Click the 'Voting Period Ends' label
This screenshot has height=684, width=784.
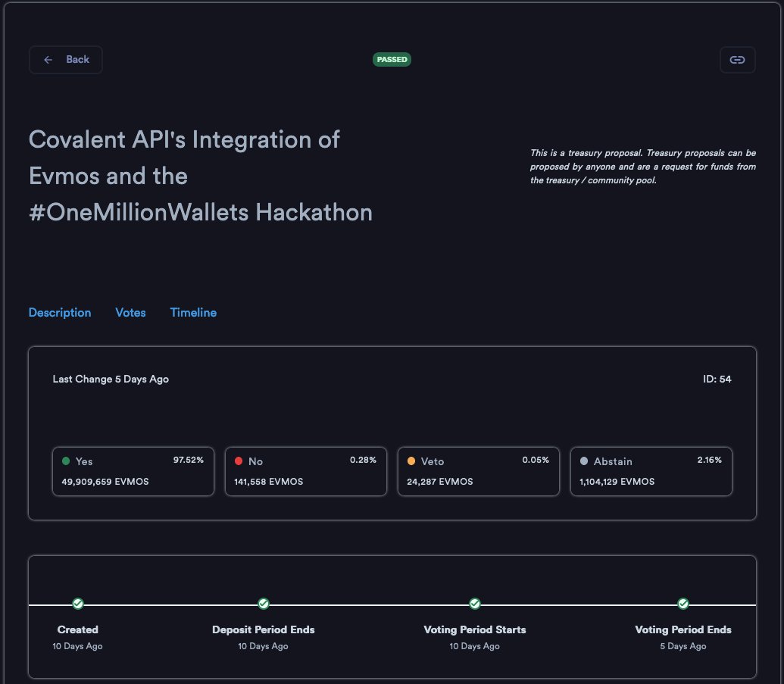683,630
